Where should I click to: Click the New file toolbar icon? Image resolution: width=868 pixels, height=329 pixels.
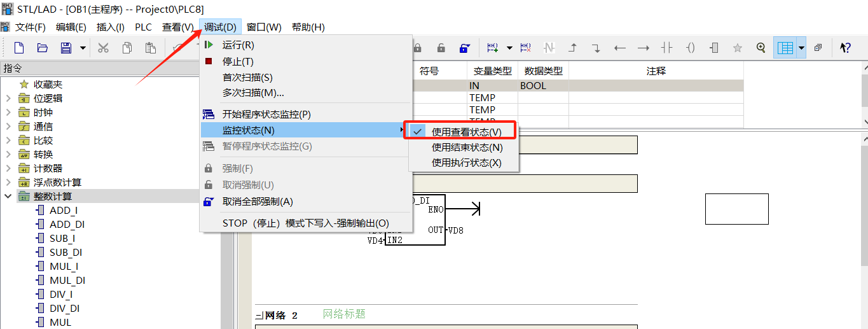[19, 48]
